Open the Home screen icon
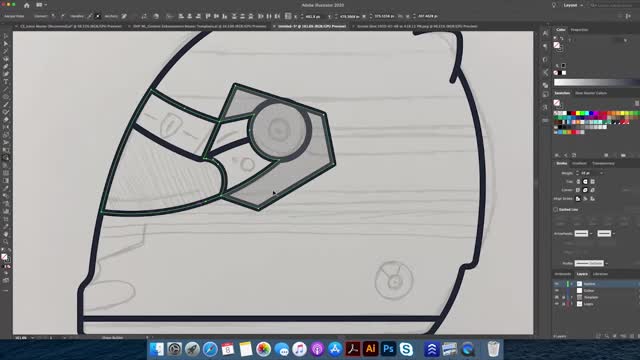Image resolution: width=640 pixels, height=360 pixels. (27, 5)
